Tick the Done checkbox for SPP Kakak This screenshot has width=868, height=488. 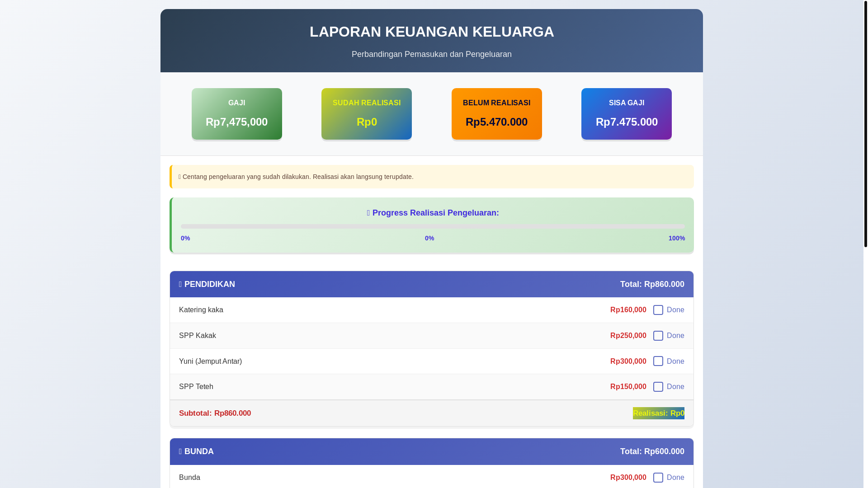pos(658,336)
